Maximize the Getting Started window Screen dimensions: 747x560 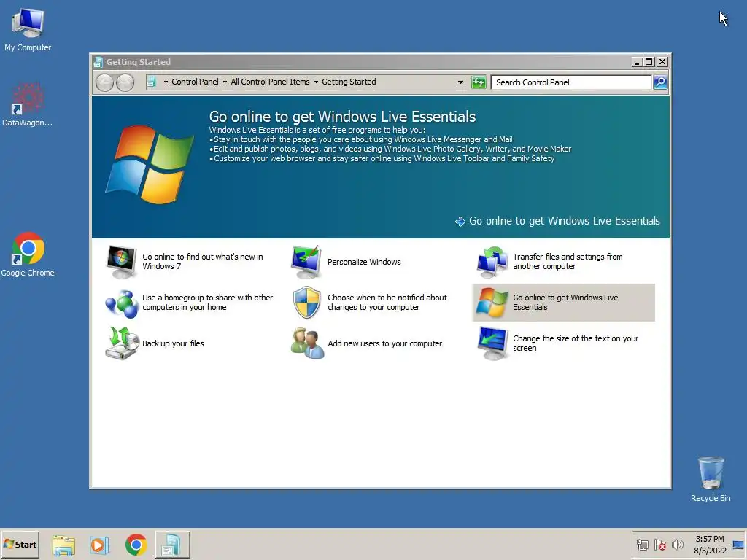coord(649,62)
